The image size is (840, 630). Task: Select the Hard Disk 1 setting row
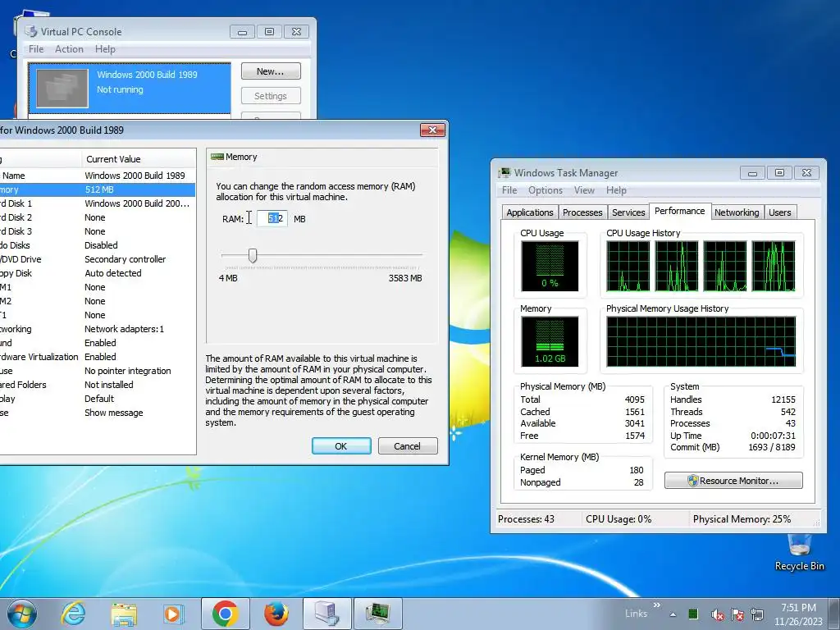pos(97,203)
